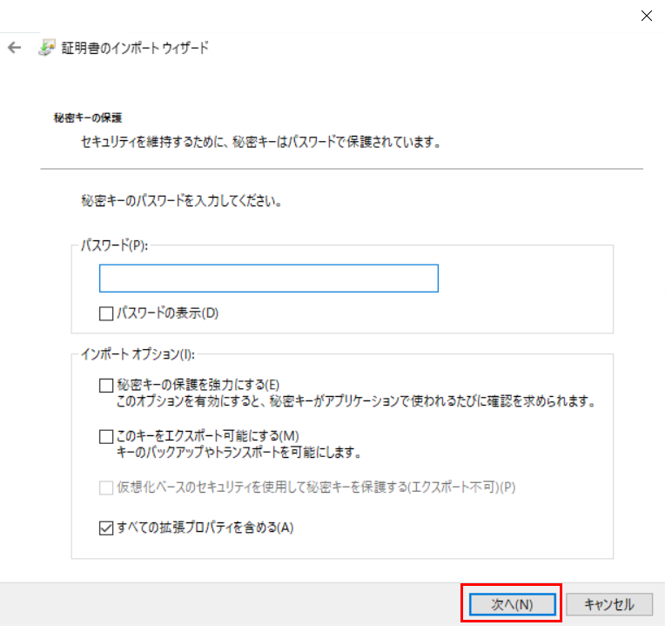This screenshot has width=672, height=632.
Task: Click the horizontal divider below the header description
Action: click(x=341, y=168)
